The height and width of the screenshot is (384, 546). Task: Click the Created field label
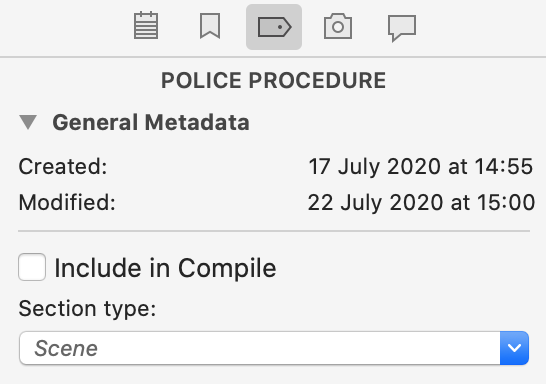point(63,166)
